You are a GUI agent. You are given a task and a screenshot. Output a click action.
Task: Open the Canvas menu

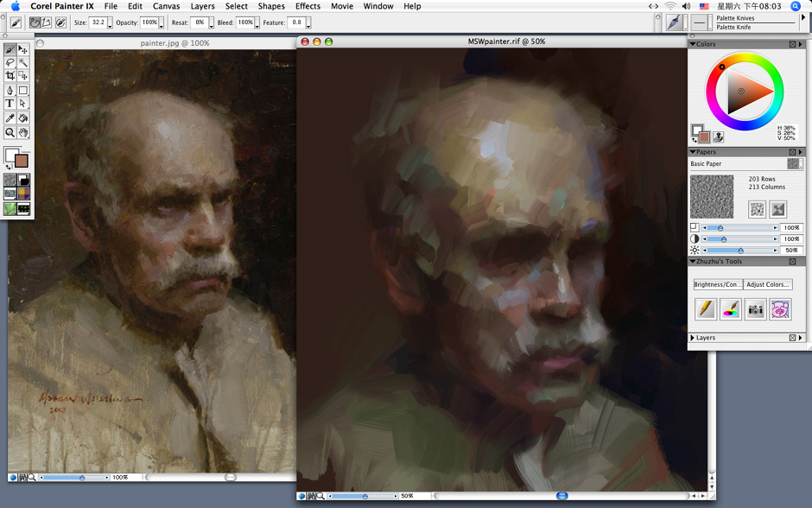pyautogui.click(x=166, y=6)
